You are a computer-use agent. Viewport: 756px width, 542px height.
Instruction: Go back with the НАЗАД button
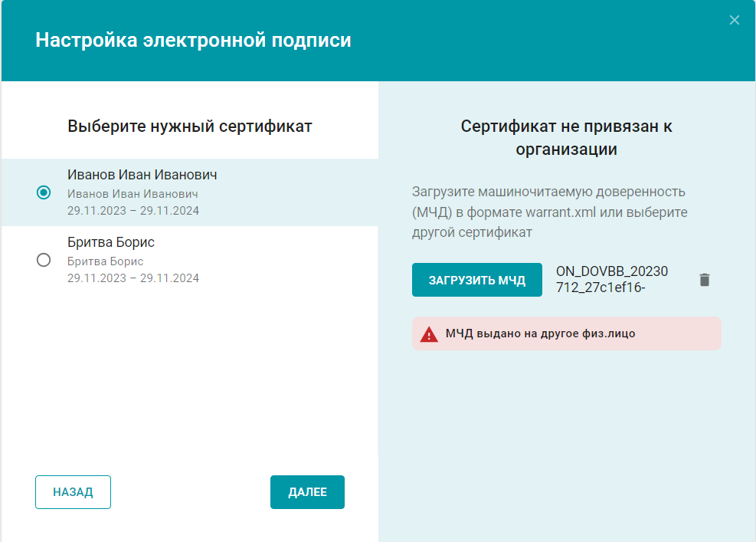(73, 492)
